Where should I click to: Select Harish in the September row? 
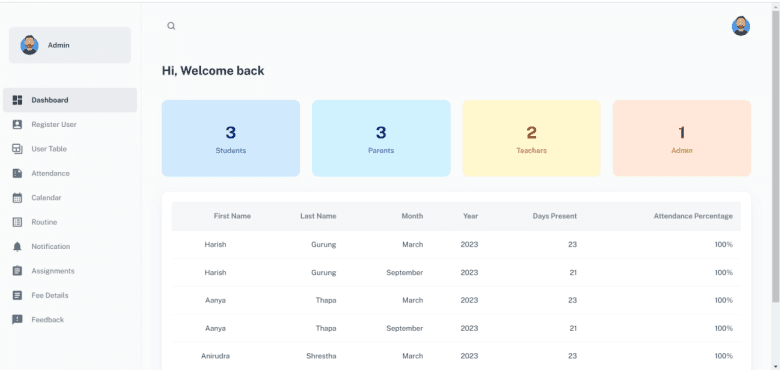pos(215,273)
